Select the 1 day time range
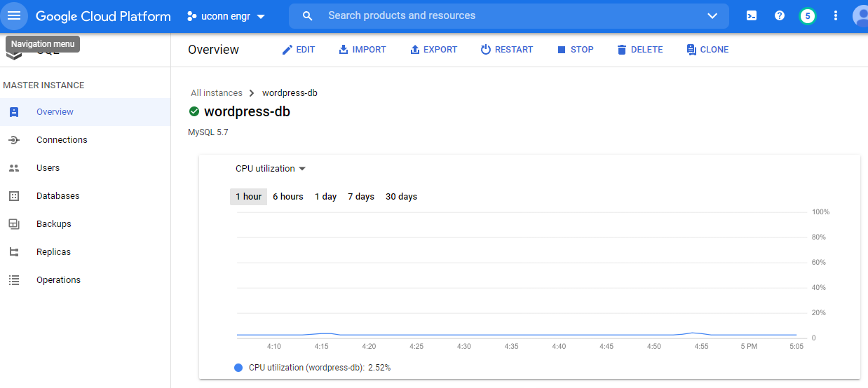 325,197
